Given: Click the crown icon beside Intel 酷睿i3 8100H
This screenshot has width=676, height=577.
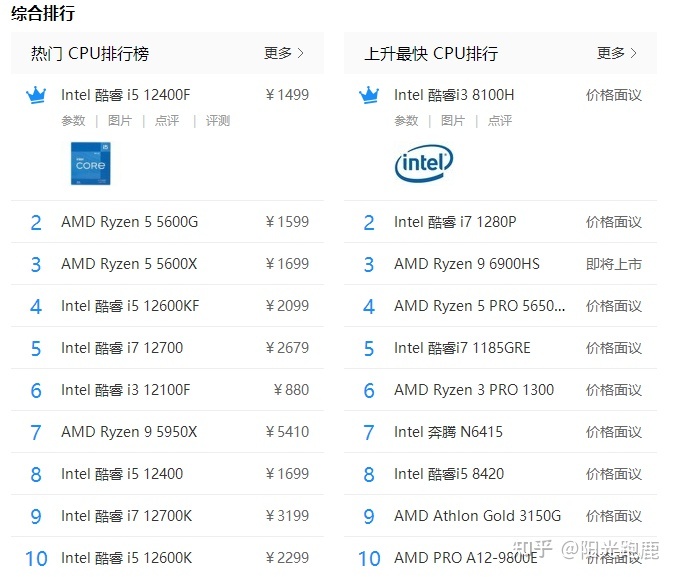Looking at the screenshot, I should coord(369,95).
